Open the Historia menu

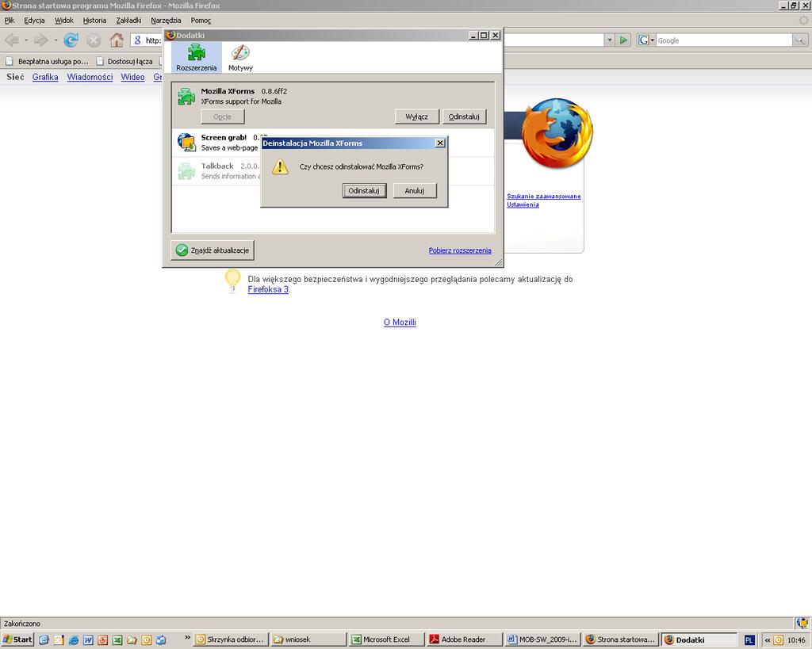pyautogui.click(x=95, y=20)
